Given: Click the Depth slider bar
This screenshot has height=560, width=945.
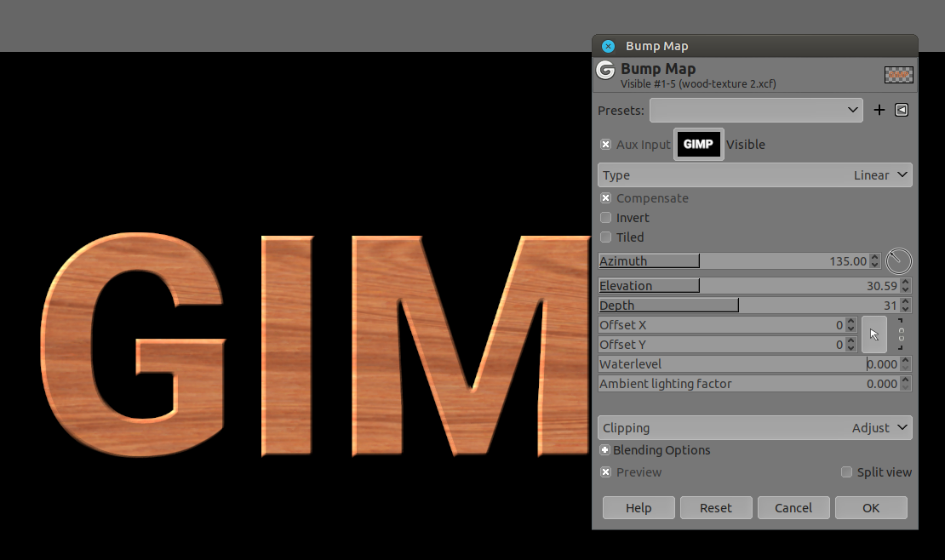Looking at the screenshot, I should coord(748,305).
